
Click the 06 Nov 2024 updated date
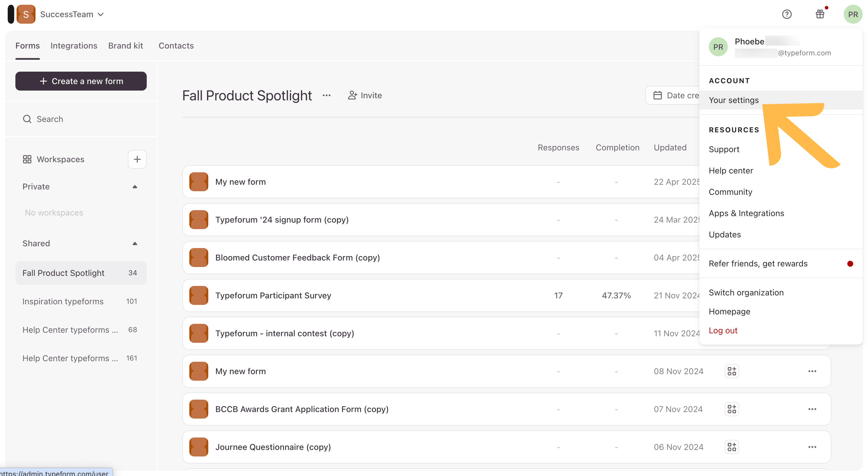[x=678, y=447]
